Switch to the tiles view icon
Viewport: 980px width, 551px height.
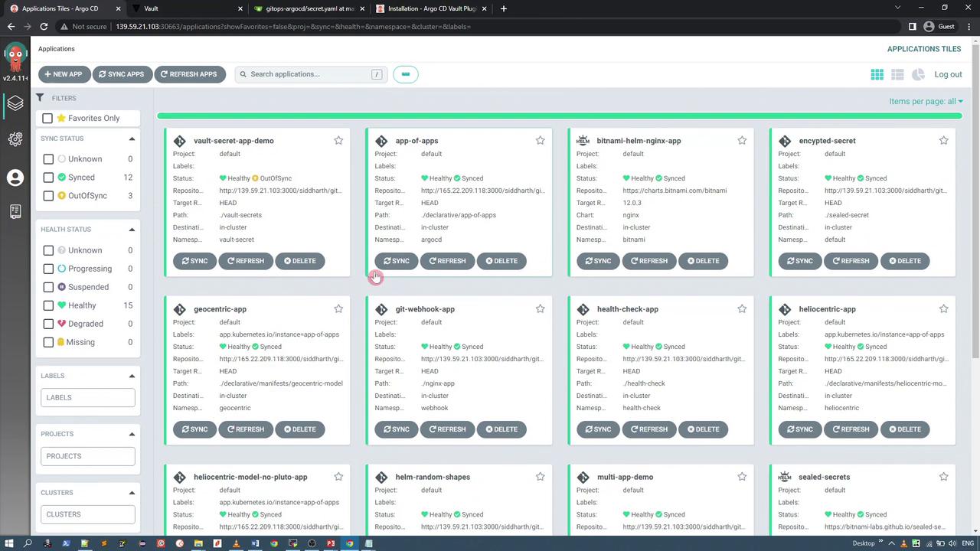coord(877,74)
